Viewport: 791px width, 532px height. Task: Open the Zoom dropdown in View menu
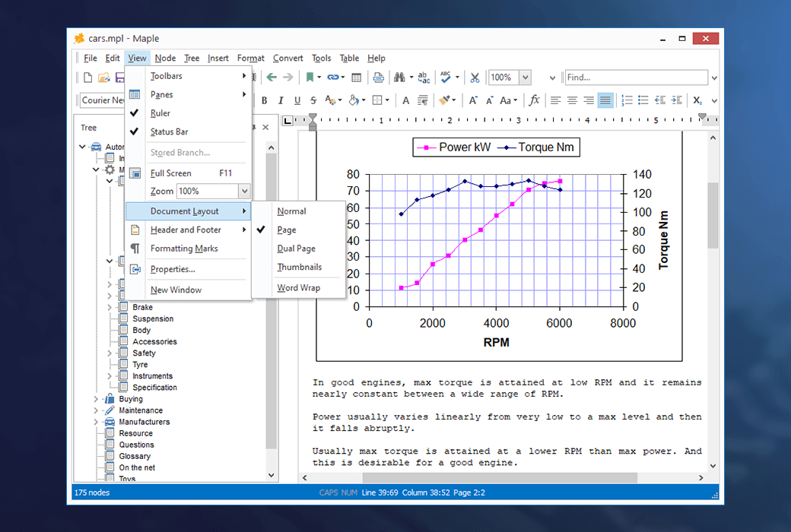pos(243,192)
